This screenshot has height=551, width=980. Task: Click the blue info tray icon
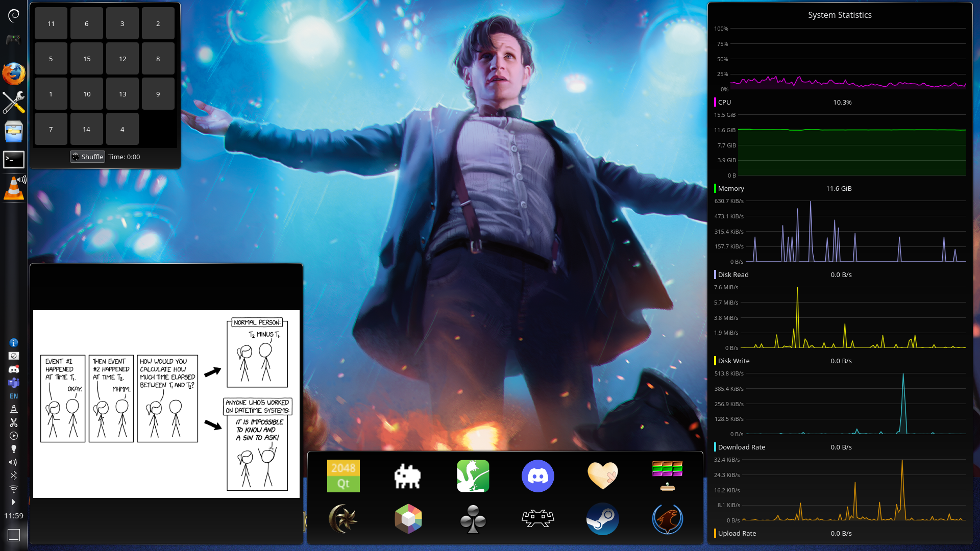coord(14,343)
